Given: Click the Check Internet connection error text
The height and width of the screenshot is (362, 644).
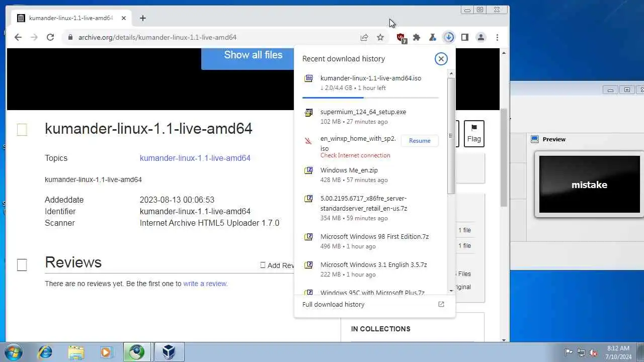Looking at the screenshot, I should coord(355,155).
